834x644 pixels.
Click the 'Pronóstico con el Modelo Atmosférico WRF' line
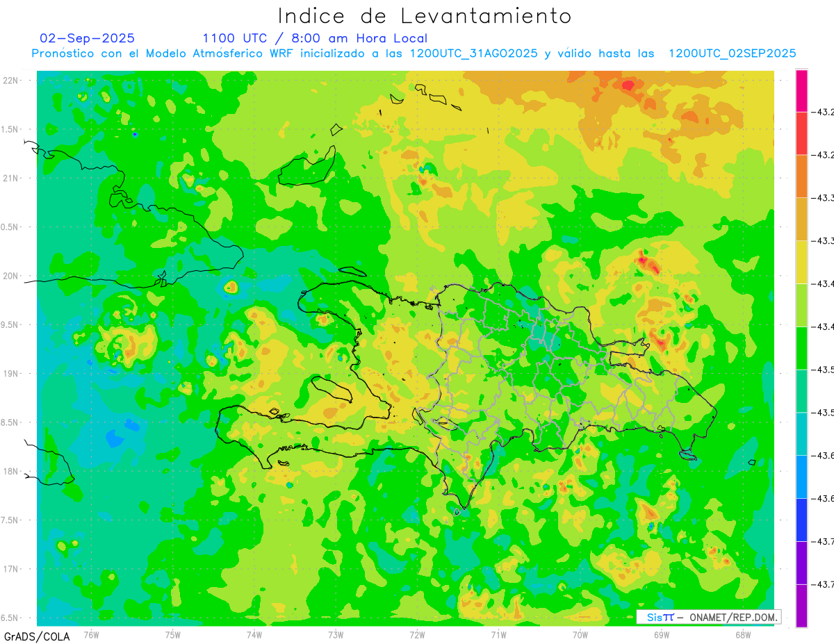pos(163,53)
